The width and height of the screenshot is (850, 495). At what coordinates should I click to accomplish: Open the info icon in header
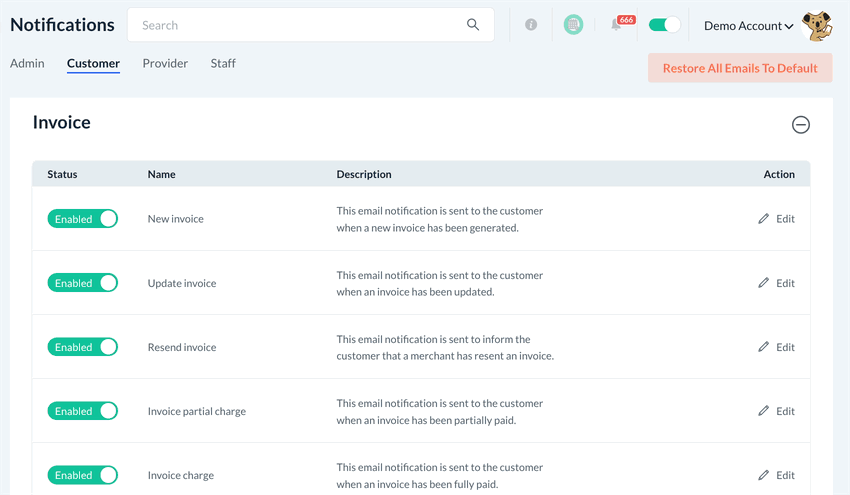pyautogui.click(x=531, y=25)
